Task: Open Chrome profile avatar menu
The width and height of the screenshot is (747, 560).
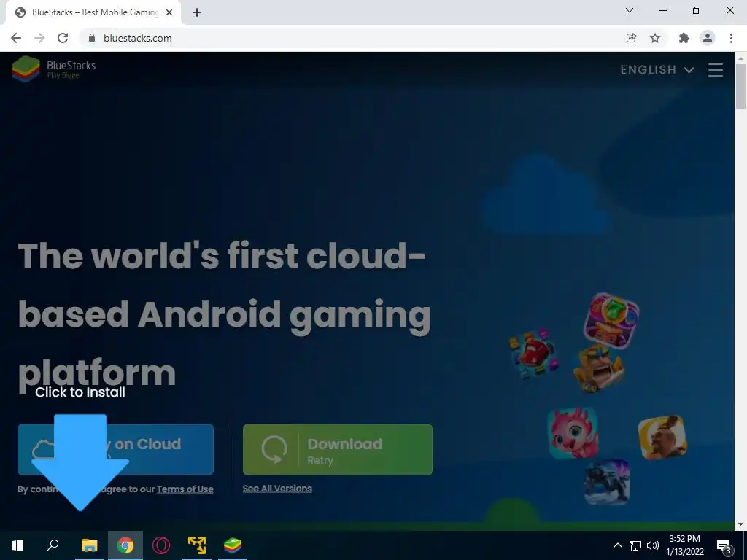Action: tap(708, 38)
